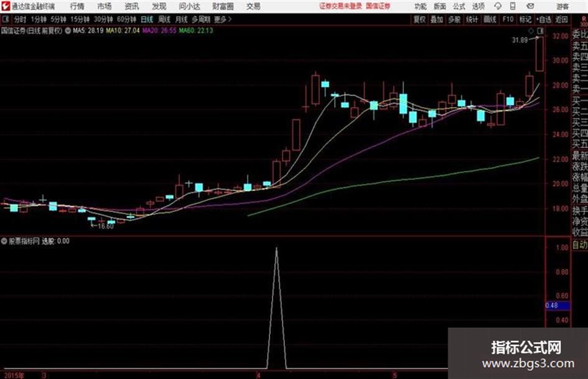Image resolution: width=588 pixels, height=379 pixels.
Task: Open the 发现 menu
Action: (159, 6)
